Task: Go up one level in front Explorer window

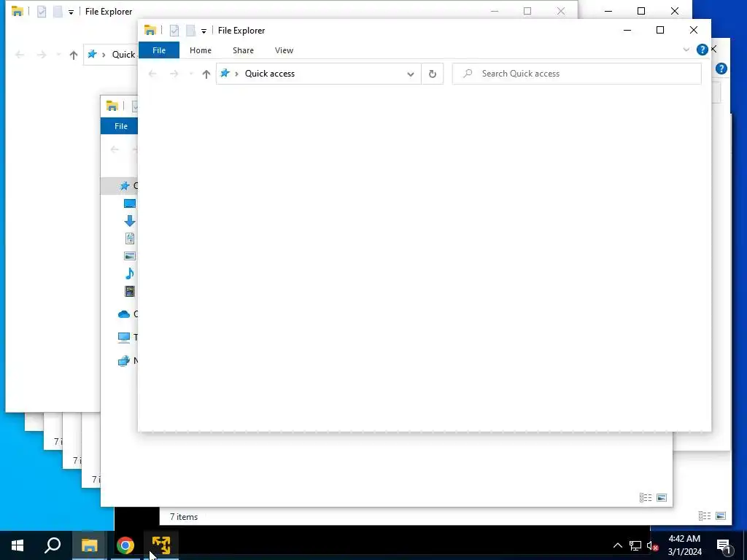Action: coord(206,74)
